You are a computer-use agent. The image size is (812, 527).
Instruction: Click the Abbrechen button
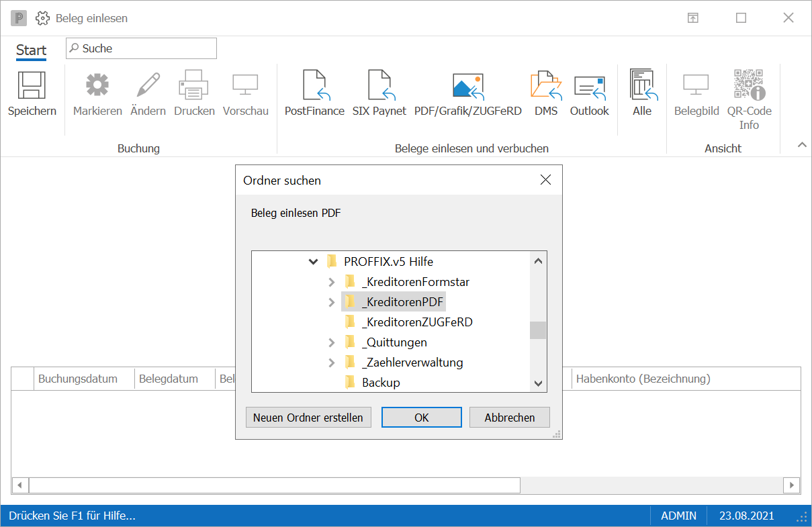pos(510,418)
